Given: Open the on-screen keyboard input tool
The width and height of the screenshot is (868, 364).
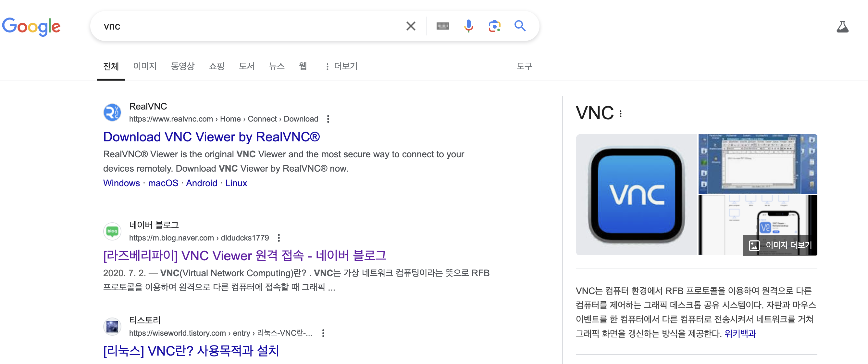Looking at the screenshot, I should pos(442,26).
